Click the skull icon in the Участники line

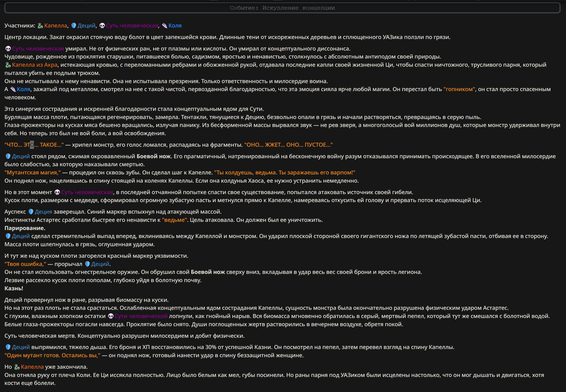click(x=102, y=25)
